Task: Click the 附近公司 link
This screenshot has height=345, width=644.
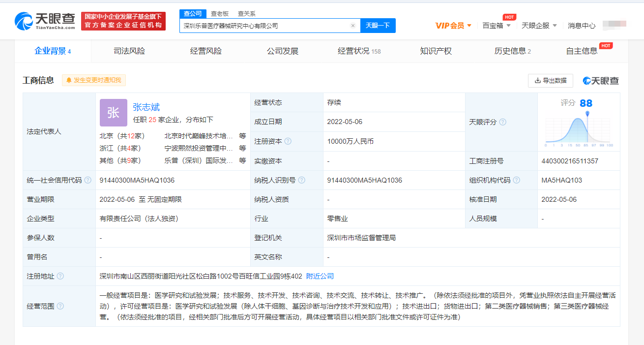Action: pyautogui.click(x=320, y=276)
